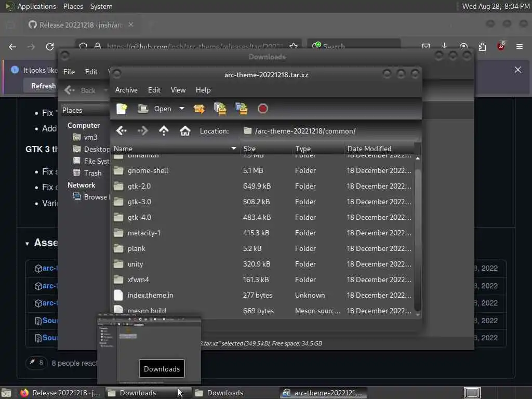Image resolution: width=532 pixels, height=399 pixels.
Task: Select the unity folder
Action: click(262, 264)
